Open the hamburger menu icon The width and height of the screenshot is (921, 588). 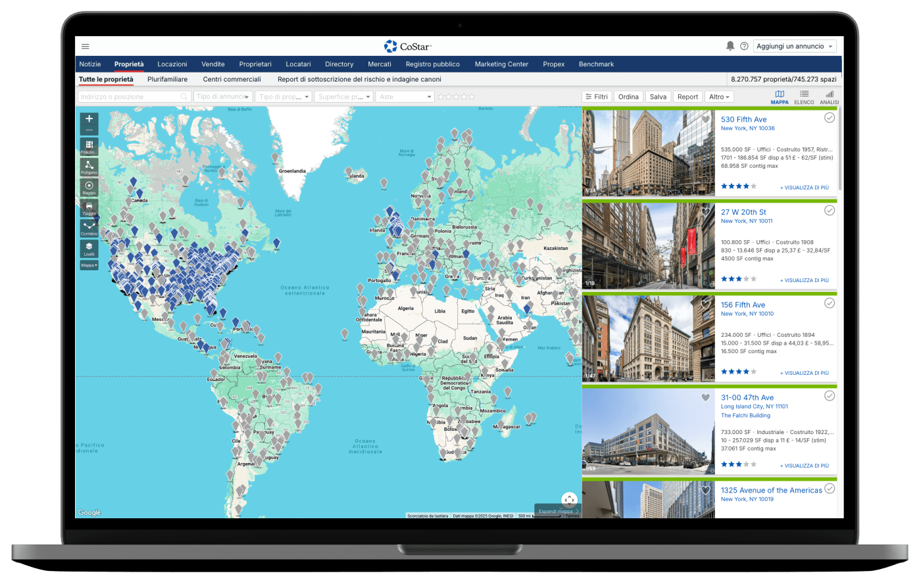point(86,47)
